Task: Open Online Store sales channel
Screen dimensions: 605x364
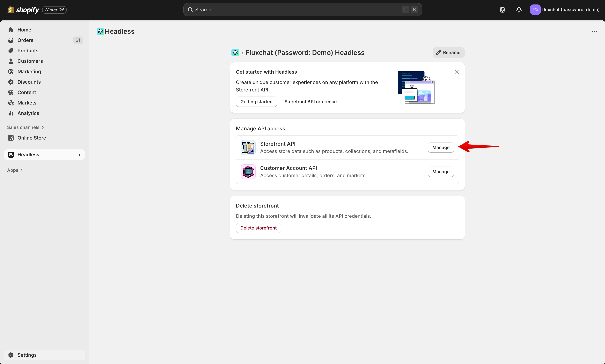Action: pyautogui.click(x=32, y=138)
